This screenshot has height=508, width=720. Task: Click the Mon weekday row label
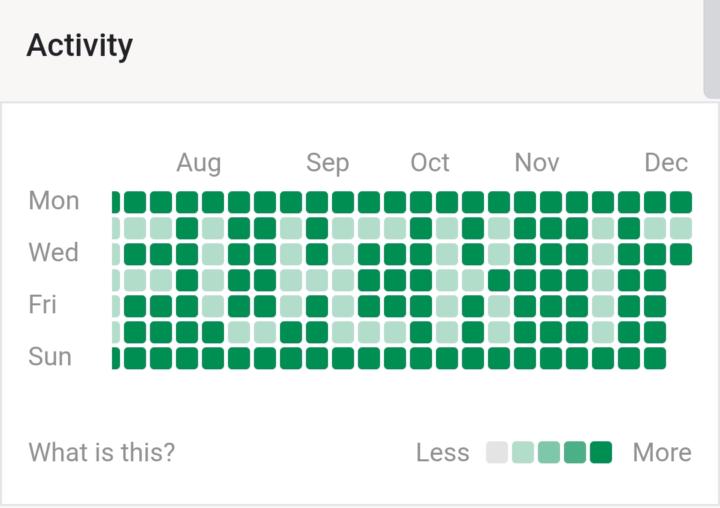[x=54, y=201]
